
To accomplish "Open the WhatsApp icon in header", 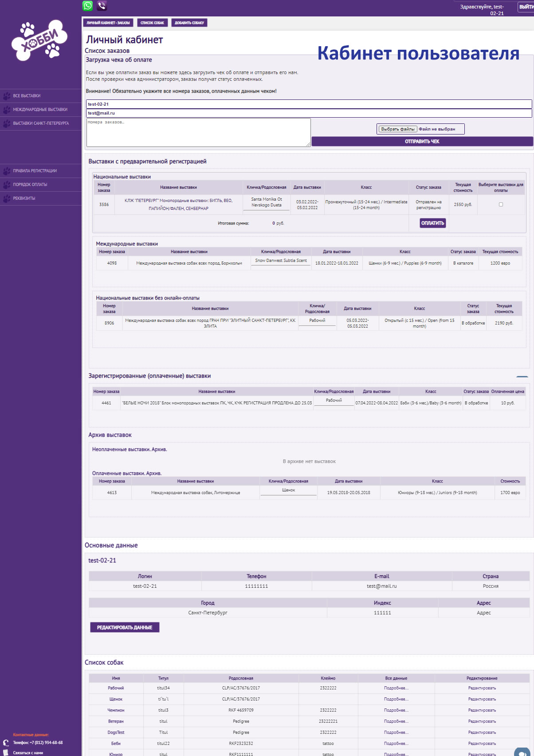I will [88, 6].
